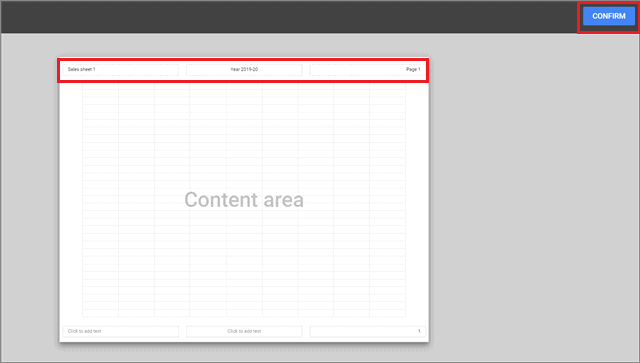
Task: Click the 'Content area' label
Action: (244, 200)
